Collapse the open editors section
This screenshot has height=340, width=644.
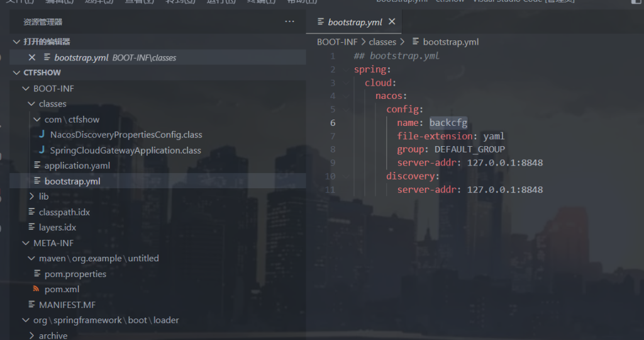click(x=16, y=42)
